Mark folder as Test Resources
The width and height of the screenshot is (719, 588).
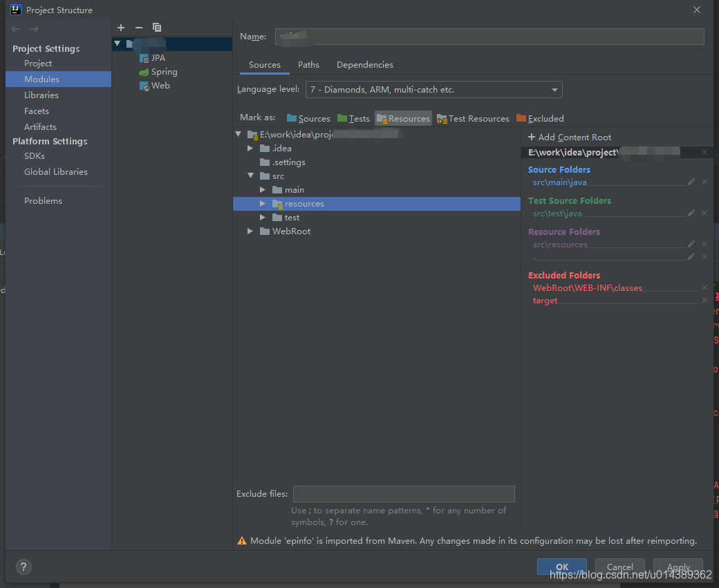(473, 118)
